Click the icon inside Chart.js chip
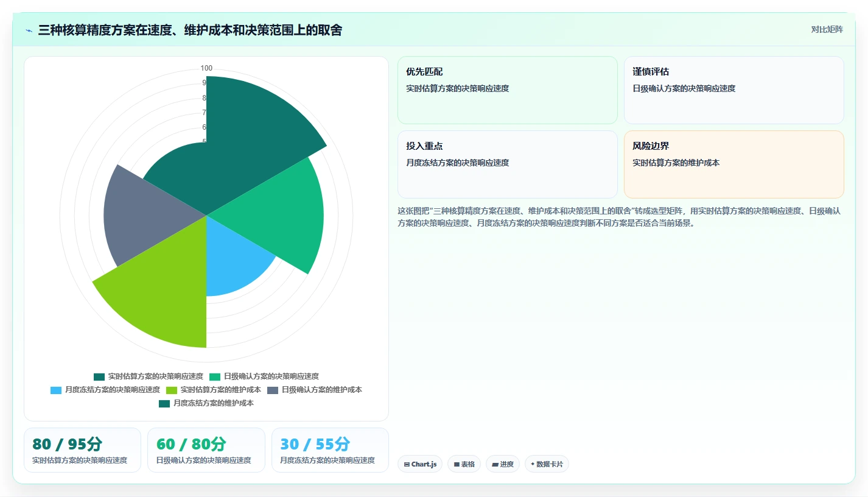 coord(407,465)
